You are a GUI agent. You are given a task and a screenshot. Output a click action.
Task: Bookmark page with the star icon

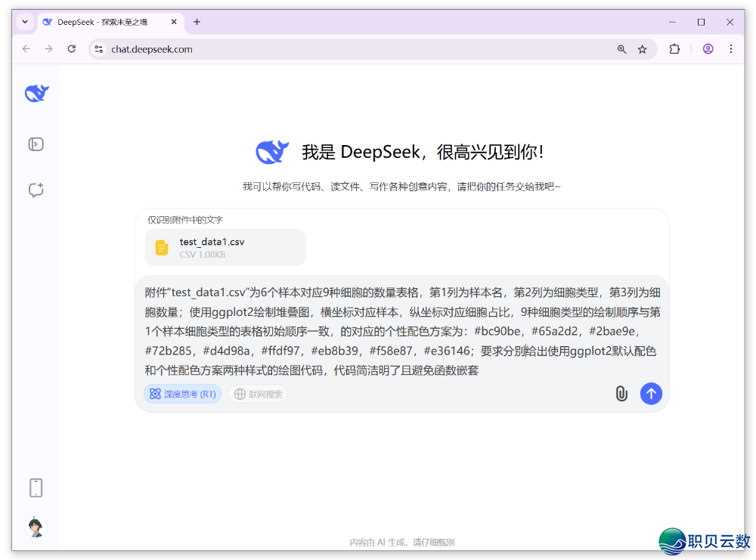[642, 49]
